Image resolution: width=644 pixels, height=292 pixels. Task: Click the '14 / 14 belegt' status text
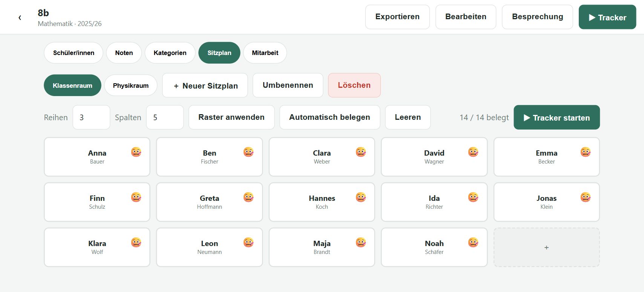point(484,118)
